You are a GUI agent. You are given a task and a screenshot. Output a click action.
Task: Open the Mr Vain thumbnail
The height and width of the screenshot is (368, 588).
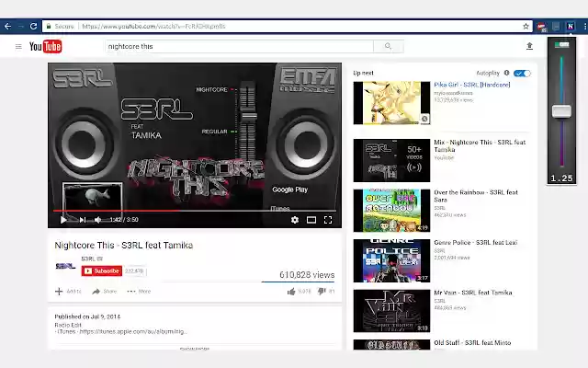click(x=391, y=311)
